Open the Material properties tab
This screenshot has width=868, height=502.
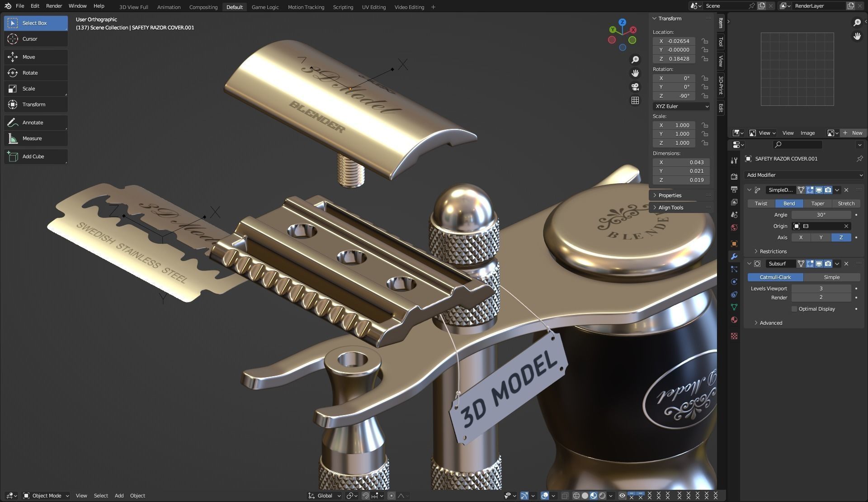coord(734,320)
